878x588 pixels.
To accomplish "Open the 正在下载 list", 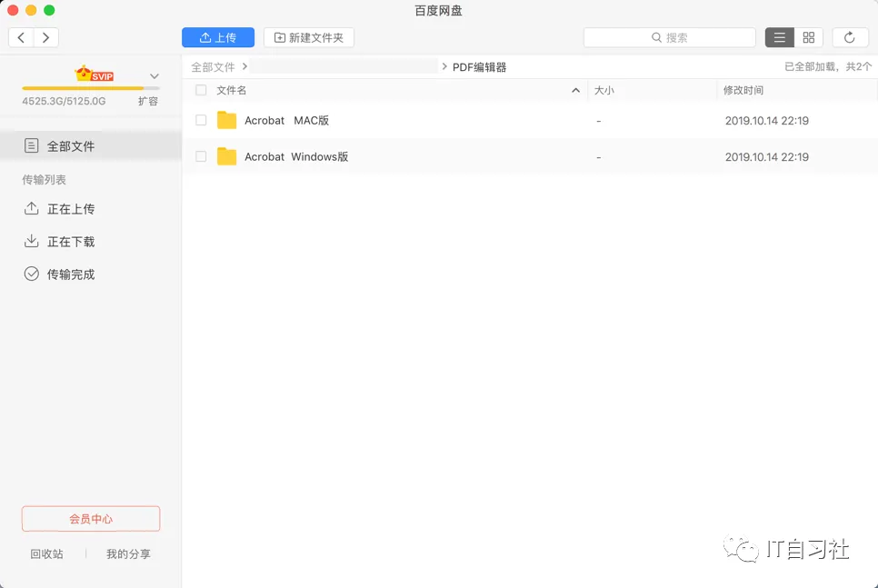I will [x=71, y=242].
